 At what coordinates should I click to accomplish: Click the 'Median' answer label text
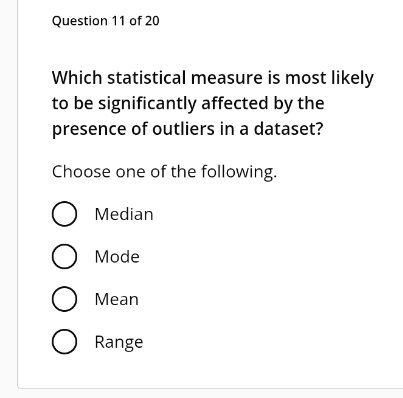124,214
